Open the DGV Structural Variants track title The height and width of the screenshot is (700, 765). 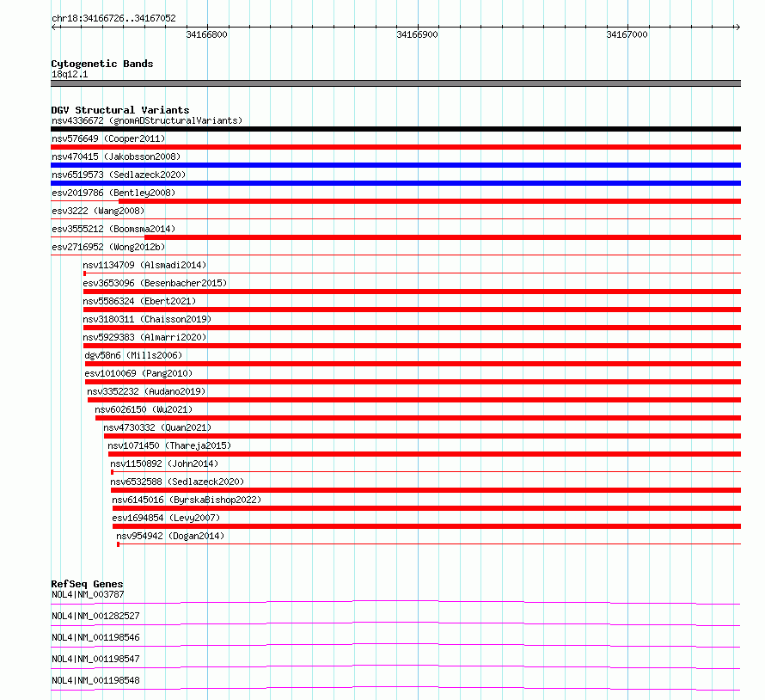(120, 110)
